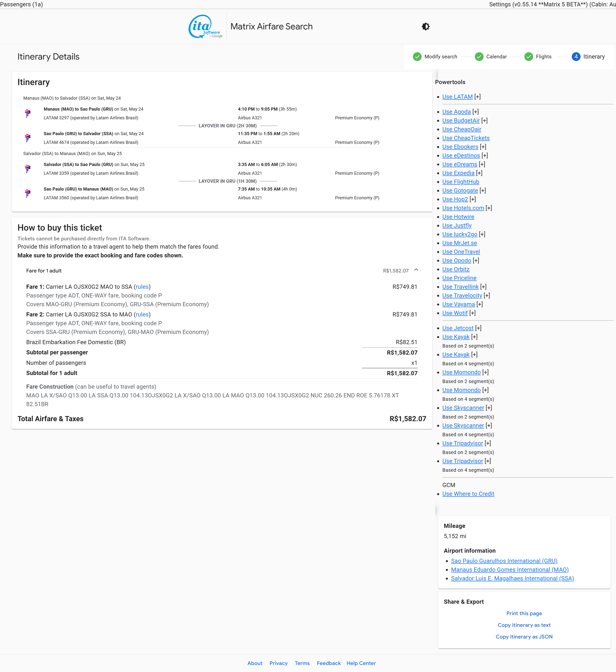Click total price R$1,582.07 at bottom
Screen dimensions: 616x672
click(x=408, y=419)
